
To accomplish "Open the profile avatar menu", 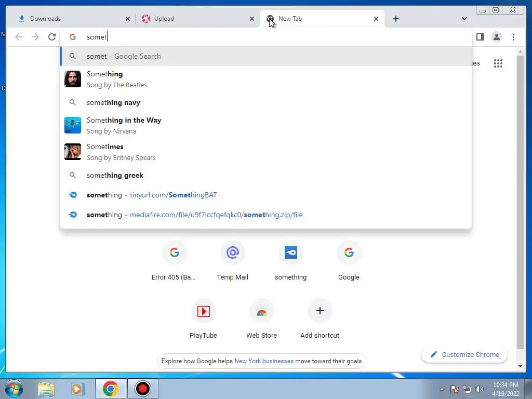I will pyautogui.click(x=496, y=37).
